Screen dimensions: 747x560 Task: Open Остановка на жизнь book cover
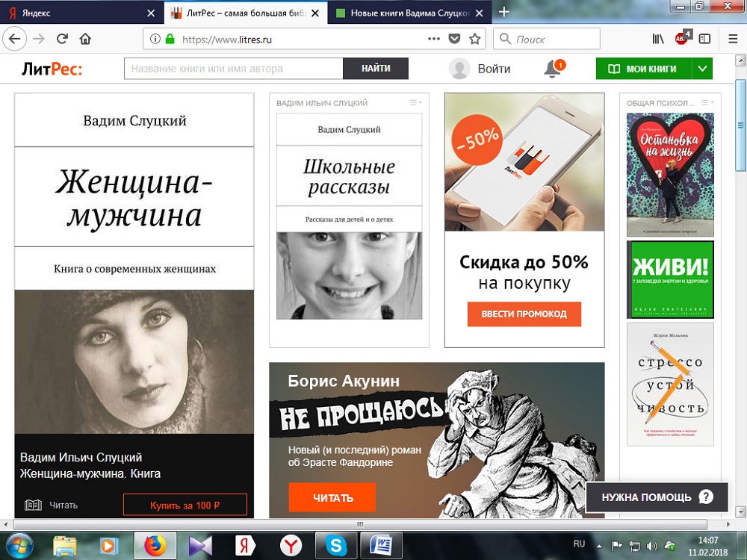670,175
